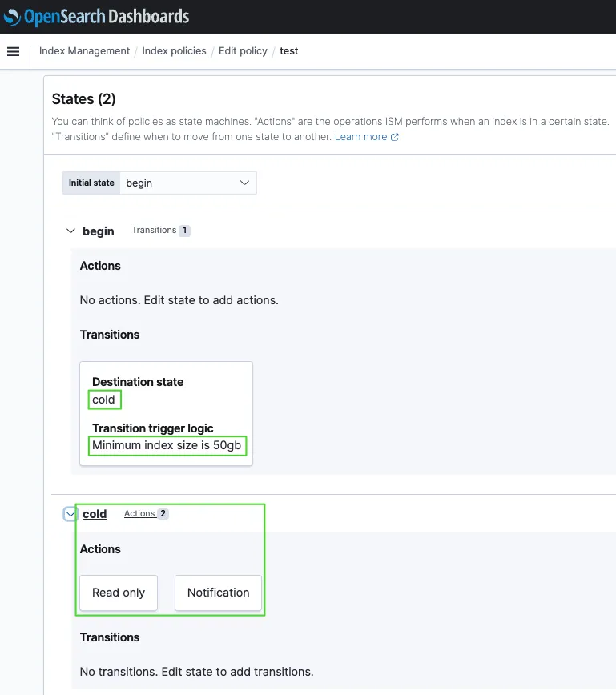Open the hamburger navigation menu
Image resolution: width=616 pixels, height=695 pixels.
click(13, 51)
